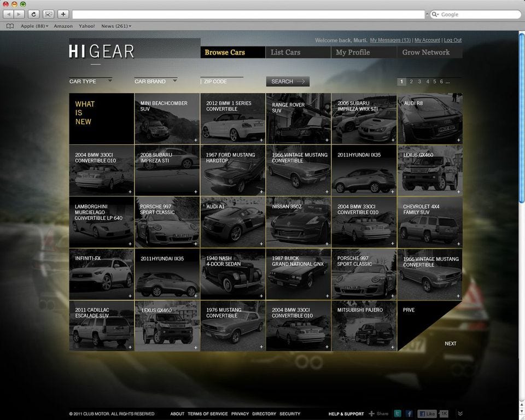Share page on Twitter icon
Image resolution: width=525 pixels, height=420 pixels.
pyautogui.click(x=398, y=413)
